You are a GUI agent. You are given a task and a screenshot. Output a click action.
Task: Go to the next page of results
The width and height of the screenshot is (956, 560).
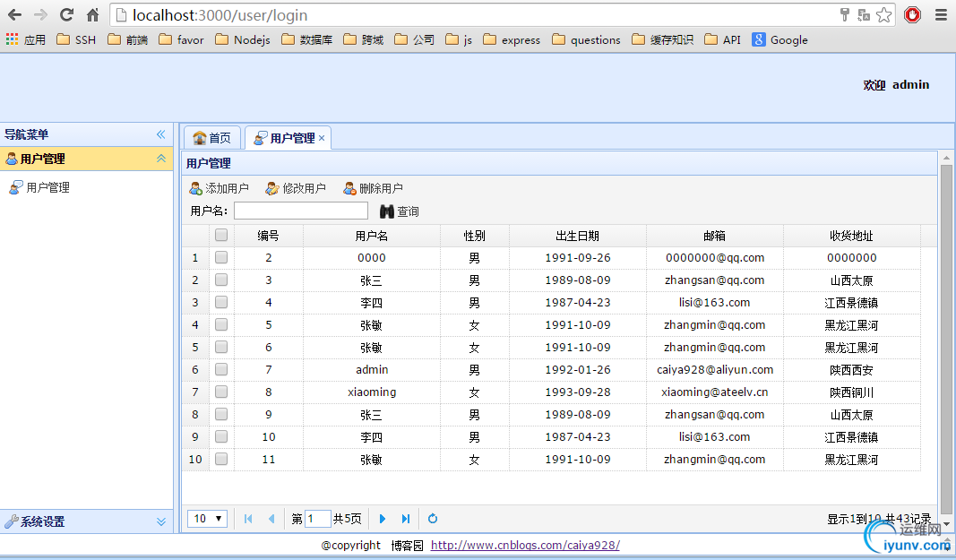(383, 519)
